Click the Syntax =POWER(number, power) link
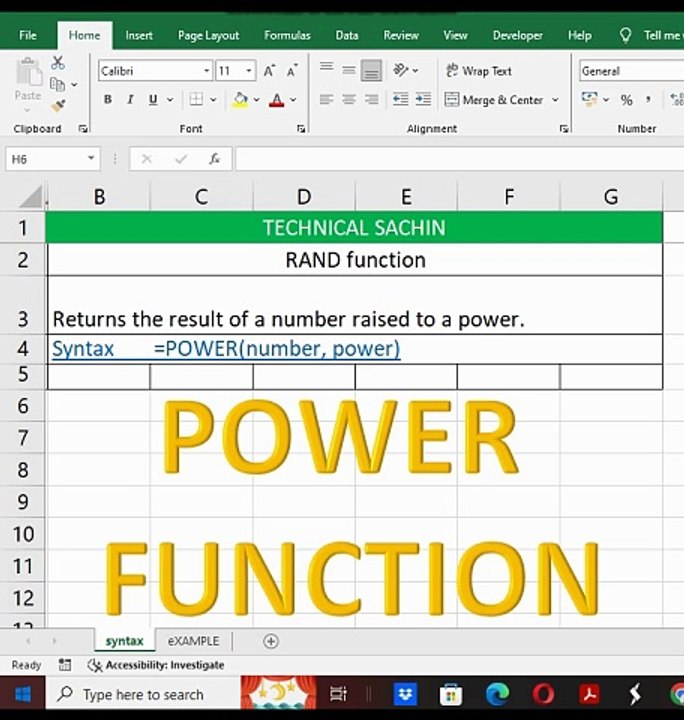The image size is (684, 720). tap(226, 349)
